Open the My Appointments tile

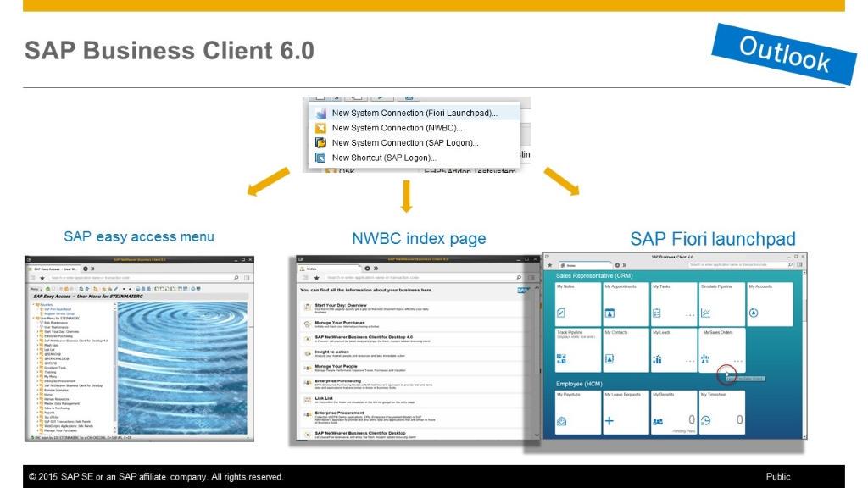tap(626, 304)
